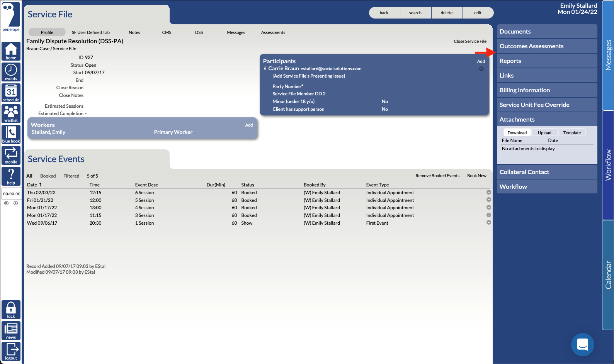Remove the 1 Session event row
This screenshot has width=614, height=364.
[x=489, y=223]
